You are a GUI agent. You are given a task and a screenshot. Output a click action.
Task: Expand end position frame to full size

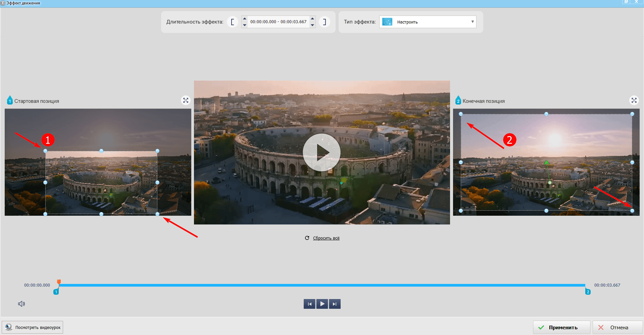(x=634, y=100)
